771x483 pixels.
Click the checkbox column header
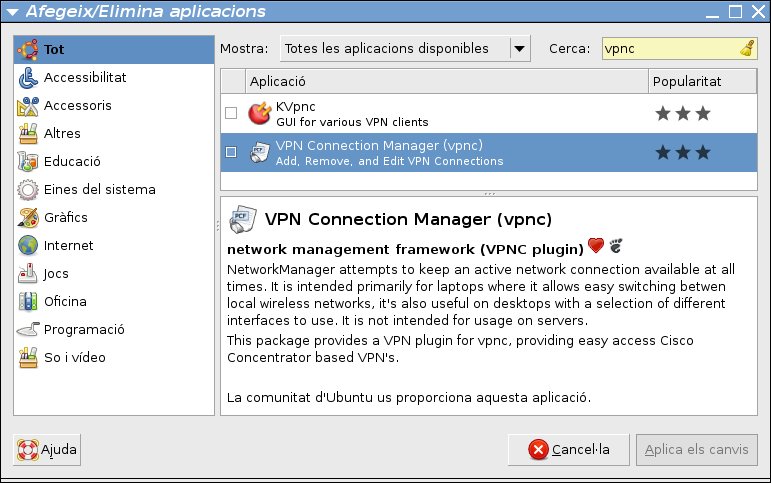[x=233, y=81]
